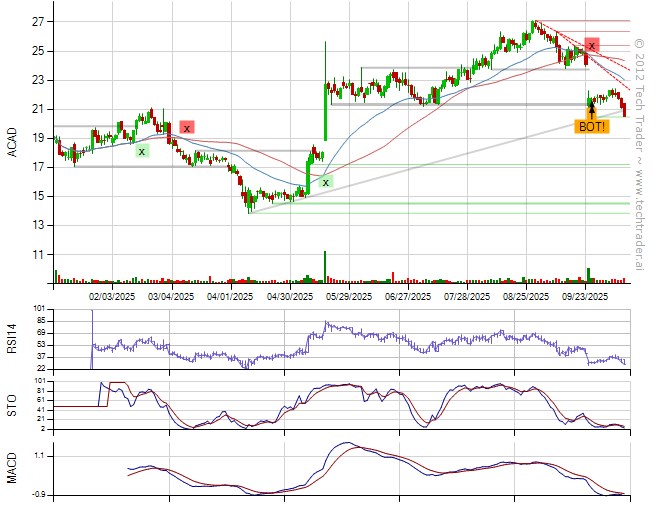Click the 15 price level label

[x=36, y=197]
